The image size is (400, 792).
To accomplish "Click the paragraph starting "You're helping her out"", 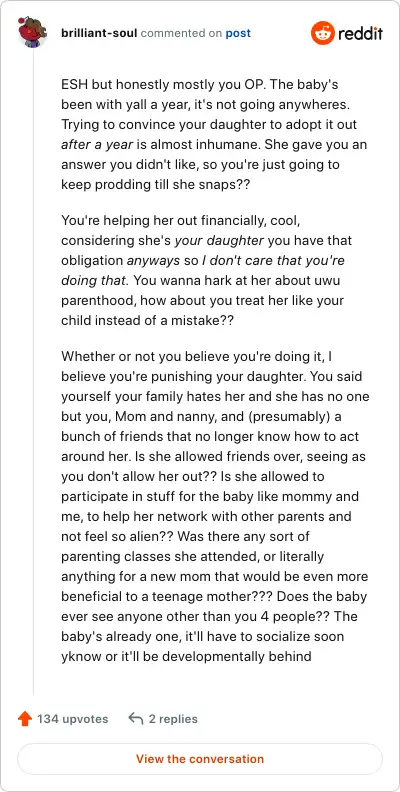I will point(210,270).
